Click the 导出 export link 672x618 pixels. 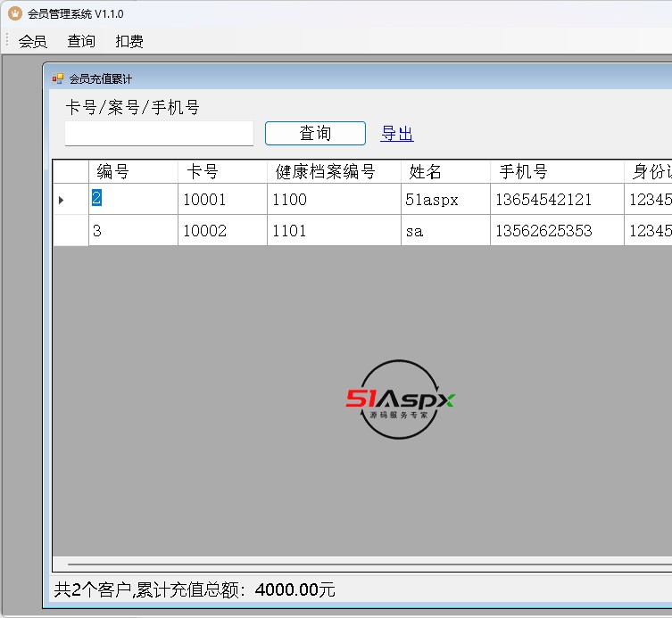pos(397,134)
